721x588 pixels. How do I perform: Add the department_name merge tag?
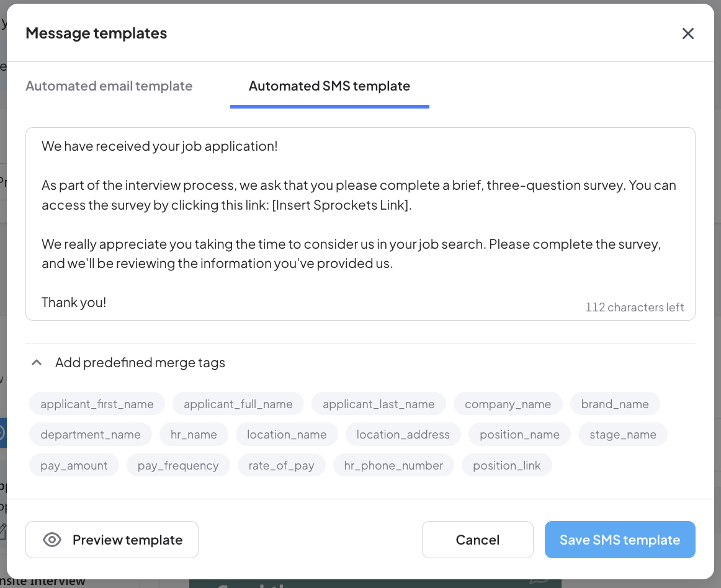pyautogui.click(x=90, y=434)
